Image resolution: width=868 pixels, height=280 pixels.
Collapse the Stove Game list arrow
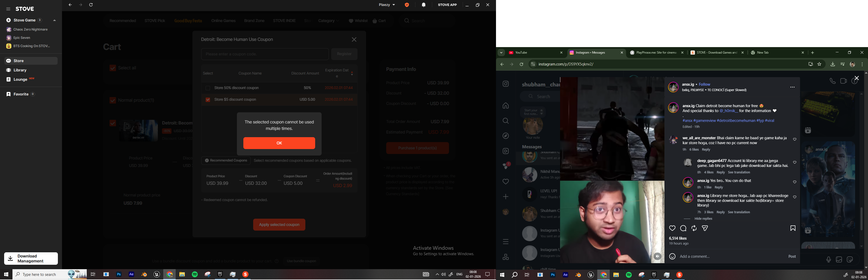tap(54, 20)
